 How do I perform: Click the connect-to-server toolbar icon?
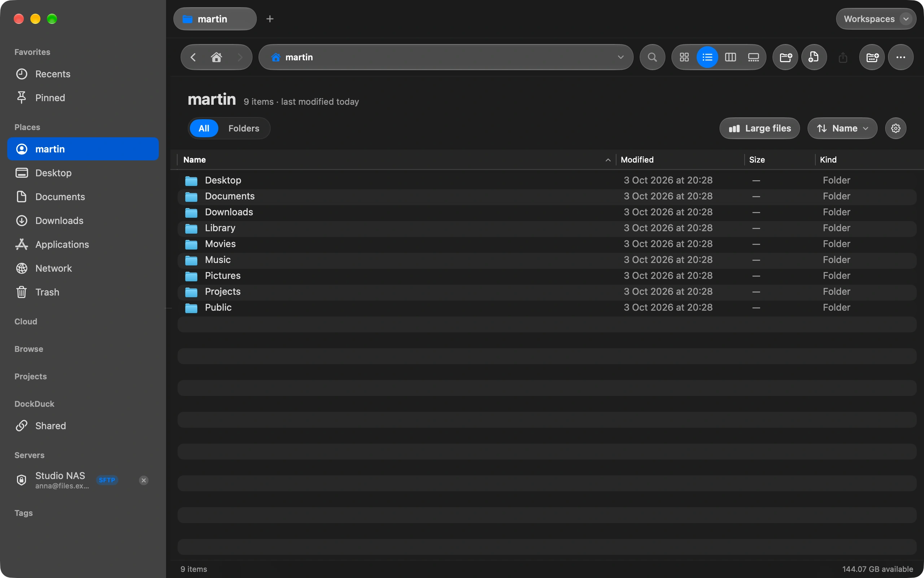[872, 57]
